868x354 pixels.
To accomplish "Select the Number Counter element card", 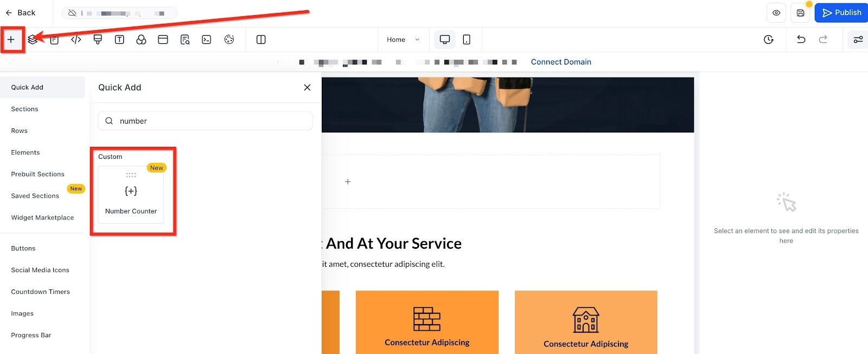I will click(131, 195).
